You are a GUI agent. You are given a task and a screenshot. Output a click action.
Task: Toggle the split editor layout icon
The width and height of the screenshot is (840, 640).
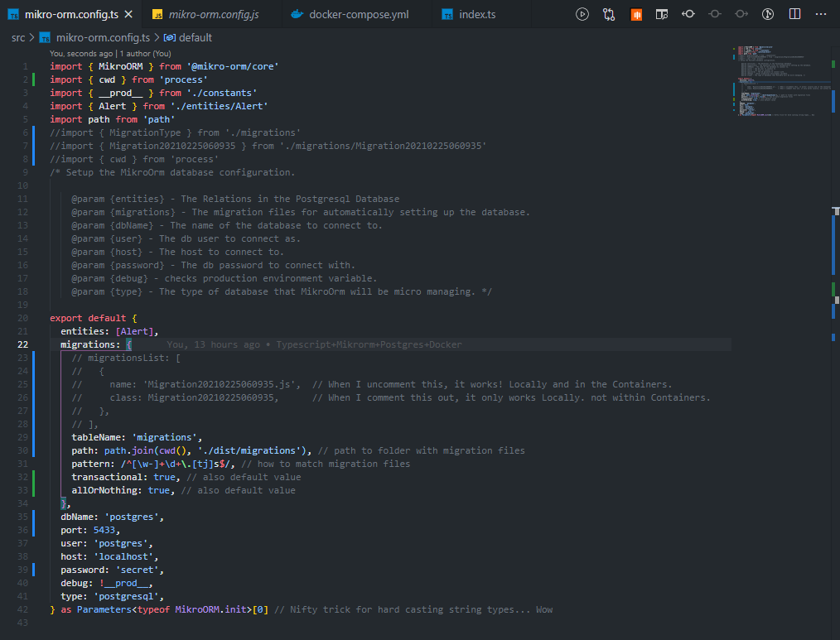[794, 14]
